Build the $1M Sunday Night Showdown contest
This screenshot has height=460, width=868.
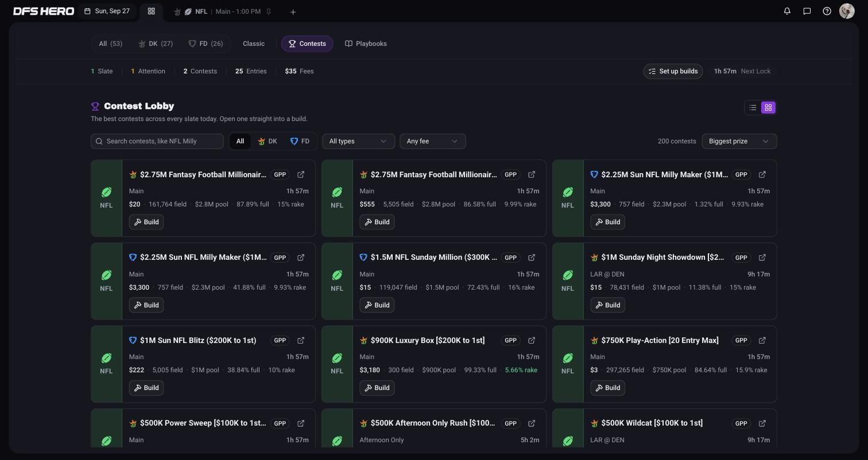coord(607,305)
